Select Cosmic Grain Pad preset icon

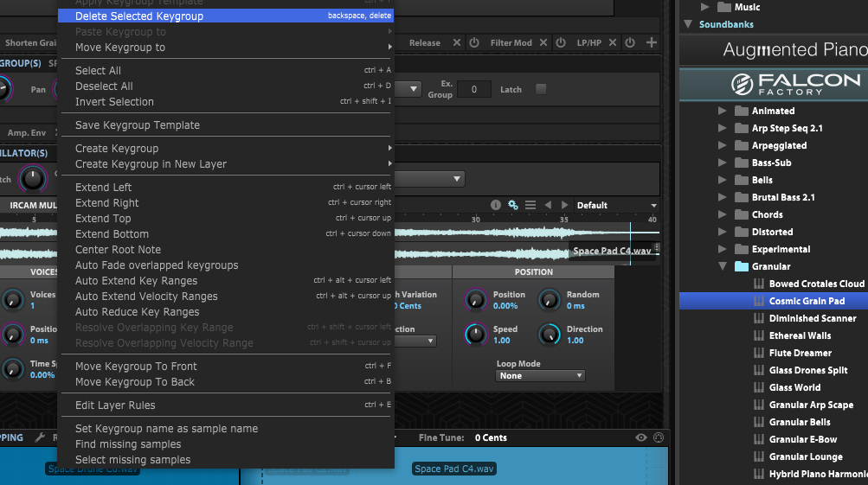(759, 301)
